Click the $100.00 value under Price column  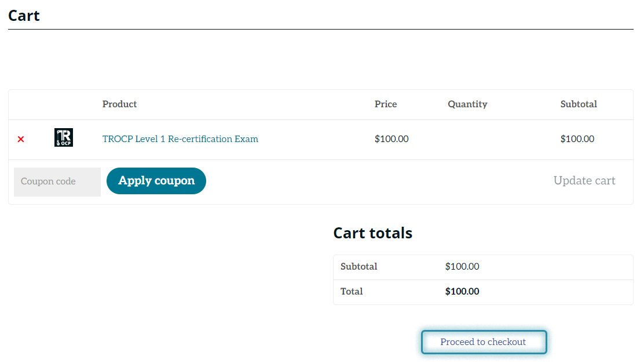coord(391,139)
